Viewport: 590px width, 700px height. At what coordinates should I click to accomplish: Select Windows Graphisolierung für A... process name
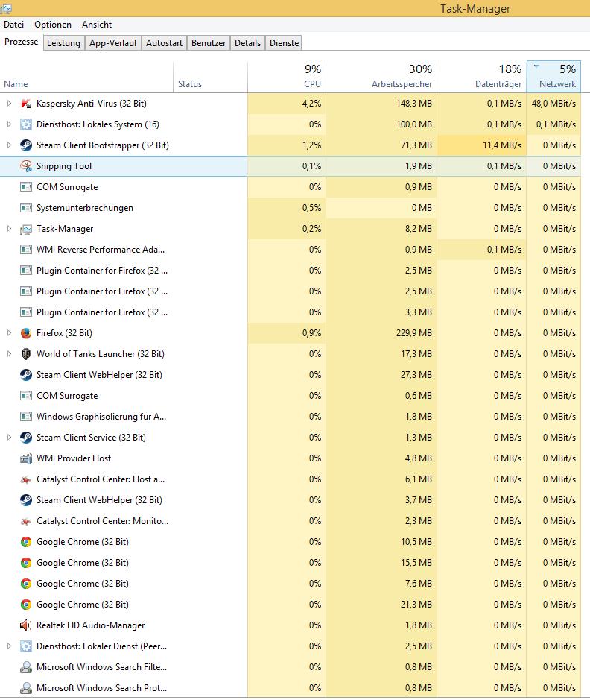click(101, 417)
